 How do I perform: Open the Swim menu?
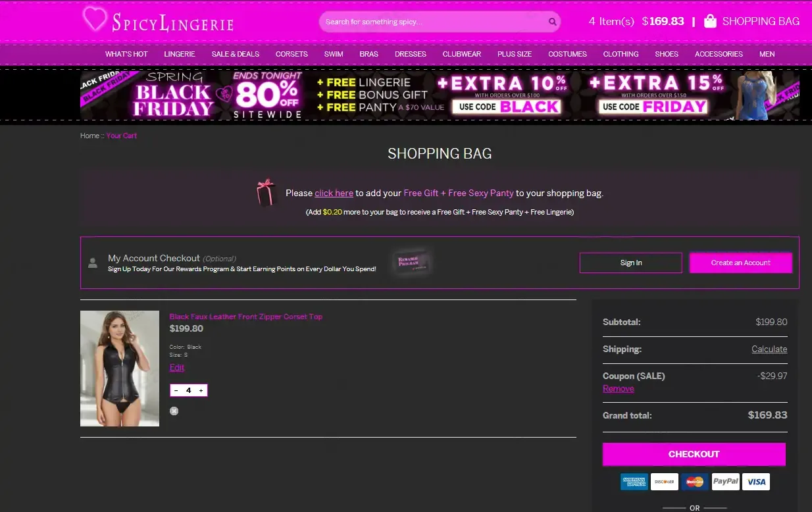click(x=334, y=54)
